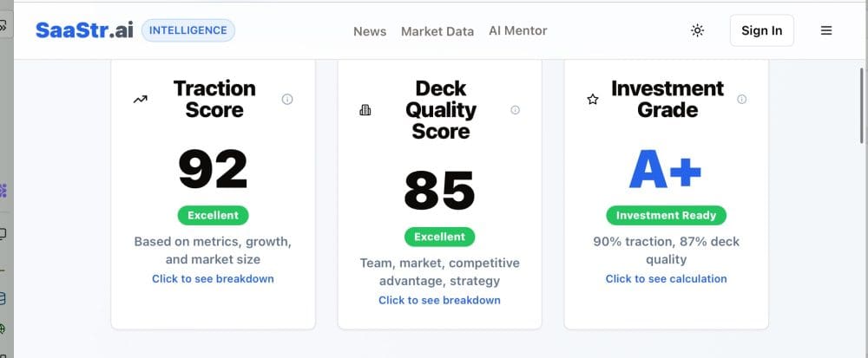868x358 pixels.
Task: Click the Deck Quality Score info icon
Action: [x=515, y=110]
